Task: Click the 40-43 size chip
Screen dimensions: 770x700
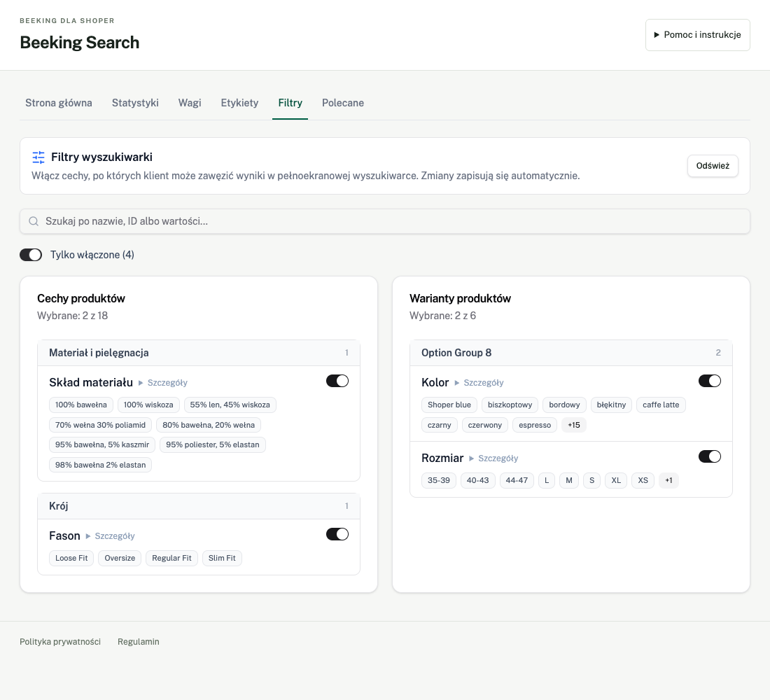Action: click(x=478, y=480)
